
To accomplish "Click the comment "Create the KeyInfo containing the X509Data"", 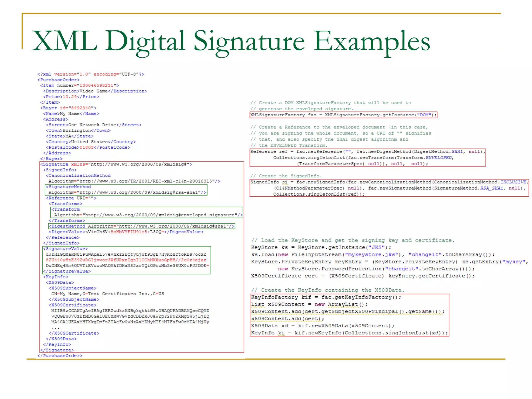I will (x=328, y=290).
